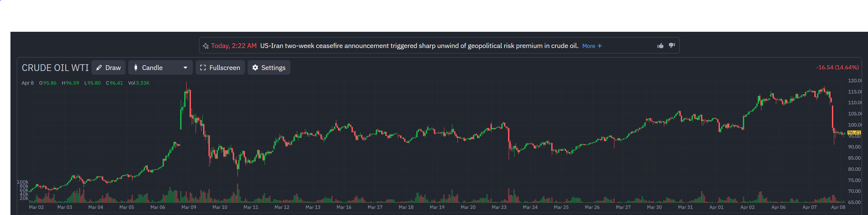Viewport: 868px width, 215px height.
Task: Open chart Settings
Action: tap(269, 68)
